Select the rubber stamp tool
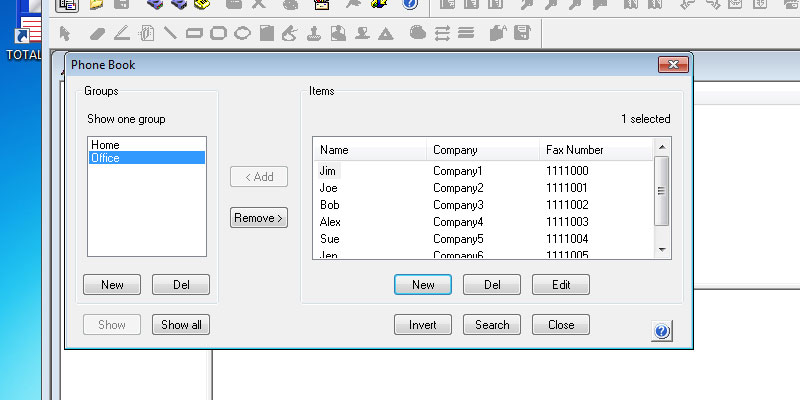This screenshot has height=400, width=800. point(313,33)
